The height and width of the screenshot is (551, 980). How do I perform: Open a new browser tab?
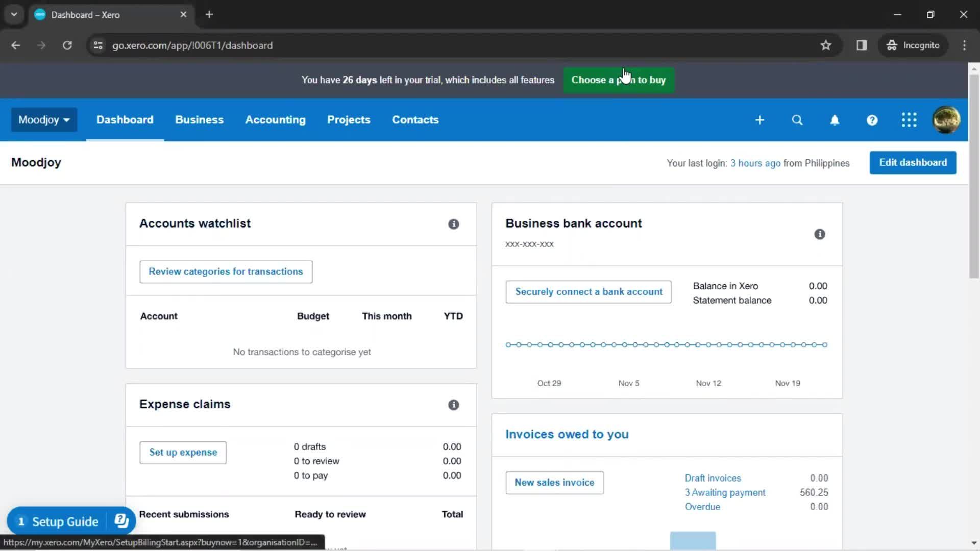[209, 14]
